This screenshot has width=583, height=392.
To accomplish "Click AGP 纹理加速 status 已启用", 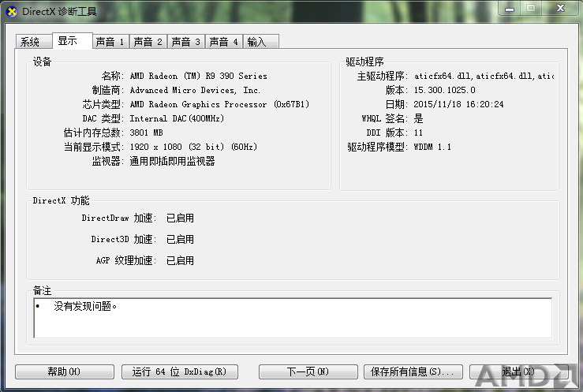I will pos(180,260).
